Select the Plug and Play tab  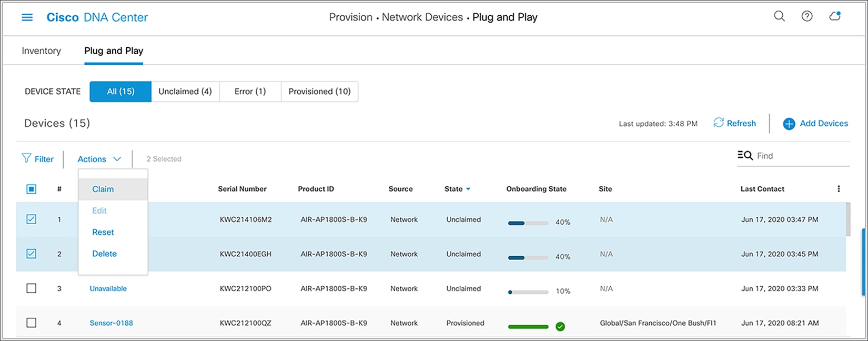(x=114, y=51)
